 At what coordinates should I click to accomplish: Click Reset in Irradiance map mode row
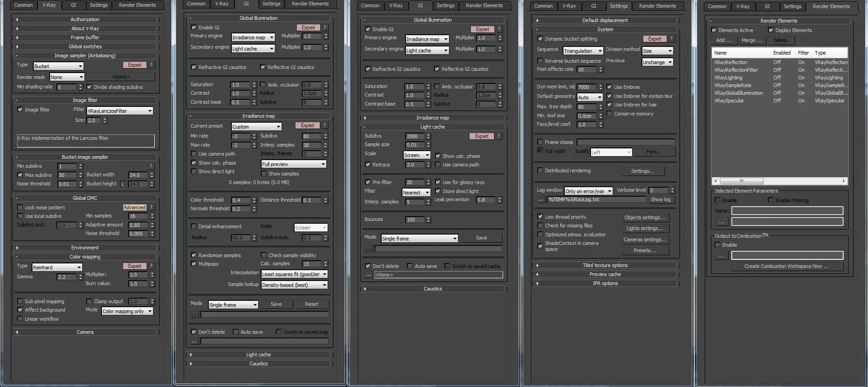[312, 304]
